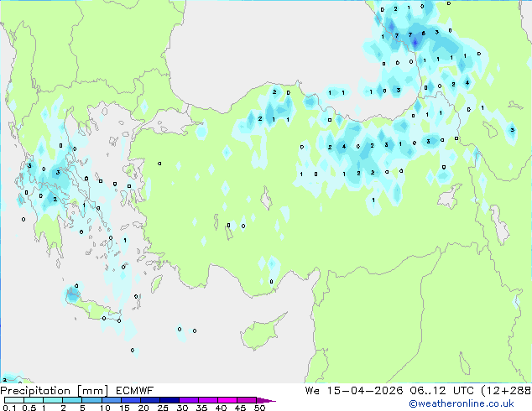The width and height of the screenshot is (532, 411).
Task: Click the '0.1' legend scale label
Action: [9, 408]
